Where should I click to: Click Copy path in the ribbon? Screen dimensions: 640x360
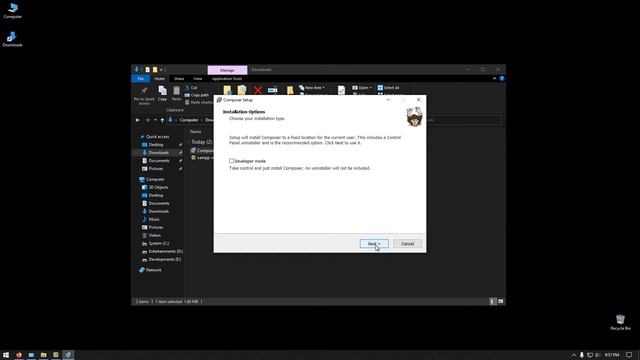click(x=197, y=95)
